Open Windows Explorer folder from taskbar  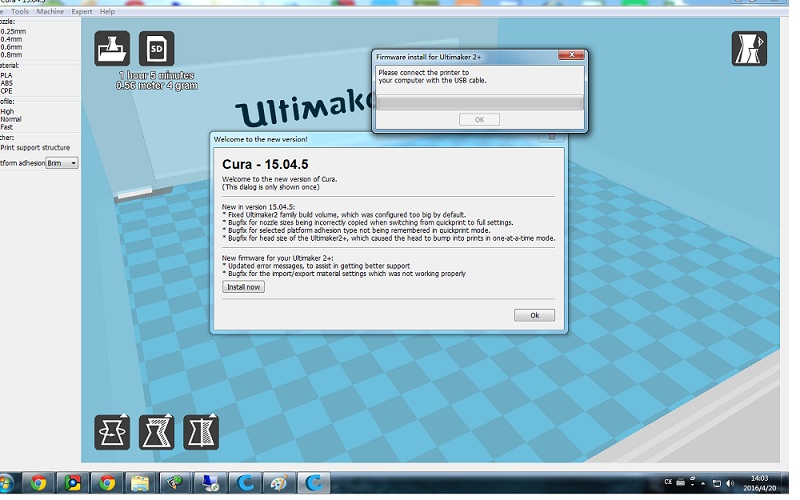click(140, 483)
